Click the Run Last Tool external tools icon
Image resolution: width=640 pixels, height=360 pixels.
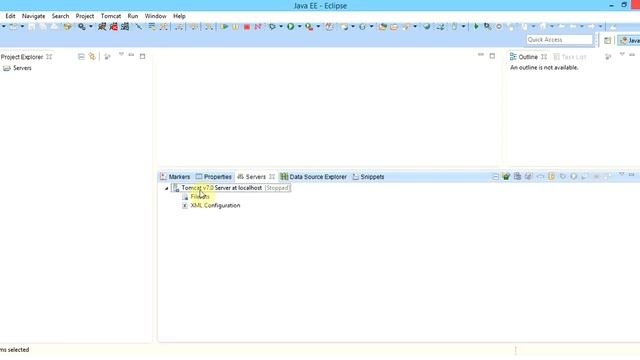[x=309, y=27]
